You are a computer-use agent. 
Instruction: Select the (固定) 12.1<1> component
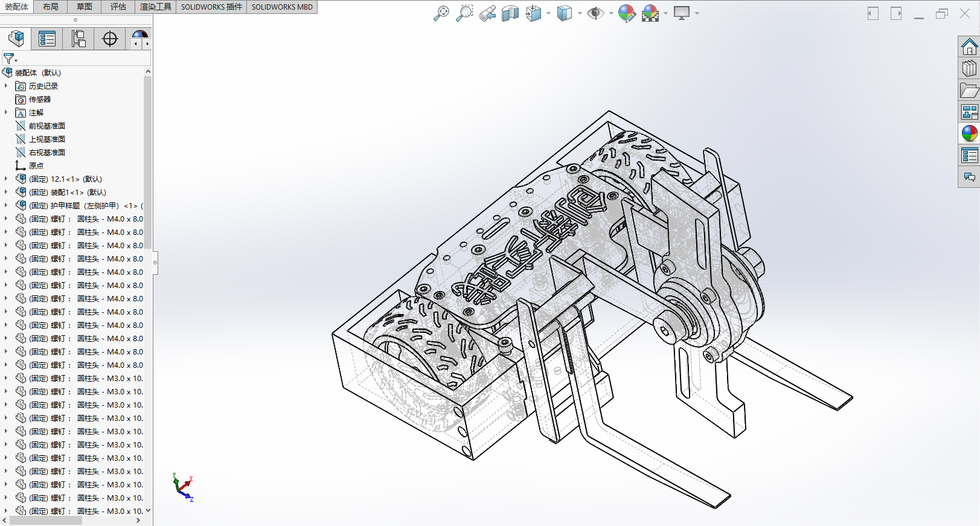click(x=59, y=179)
